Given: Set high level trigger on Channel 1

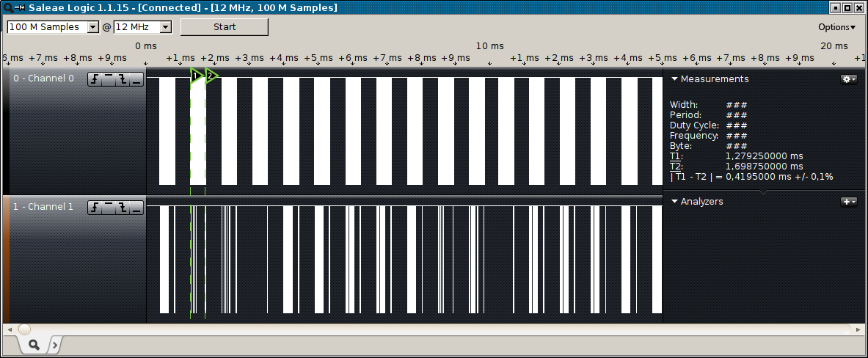Looking at the screenshot, I should tap(109, 208).
